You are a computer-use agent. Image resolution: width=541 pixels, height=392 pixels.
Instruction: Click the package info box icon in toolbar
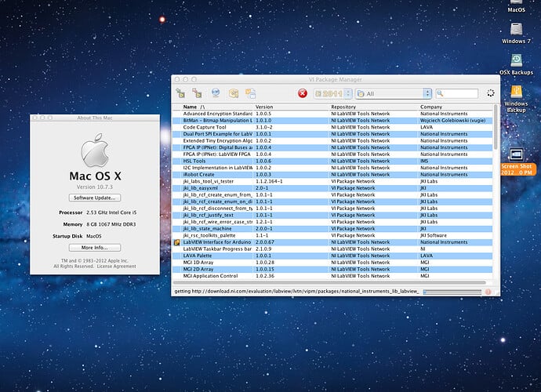[x=234, y=93]
